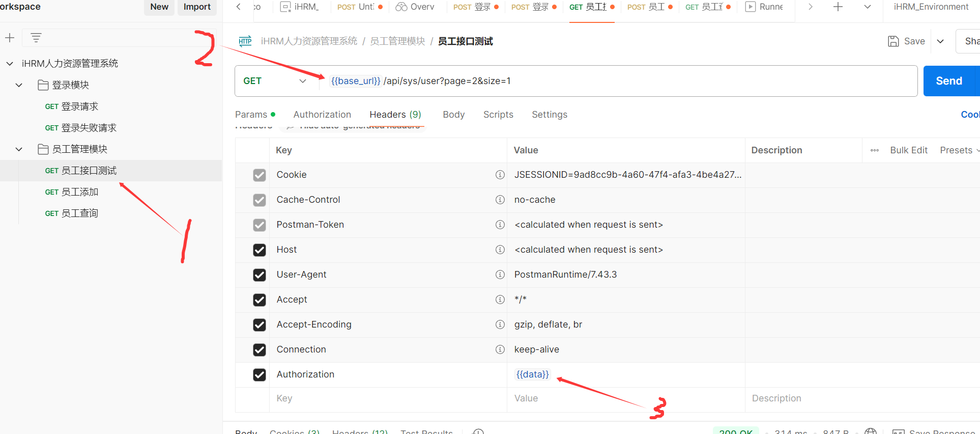The width and height of the screenshot is (980, 434).
Task: Collapse the 登录模块 folder chevron
Action: click(x=19, y=85)
